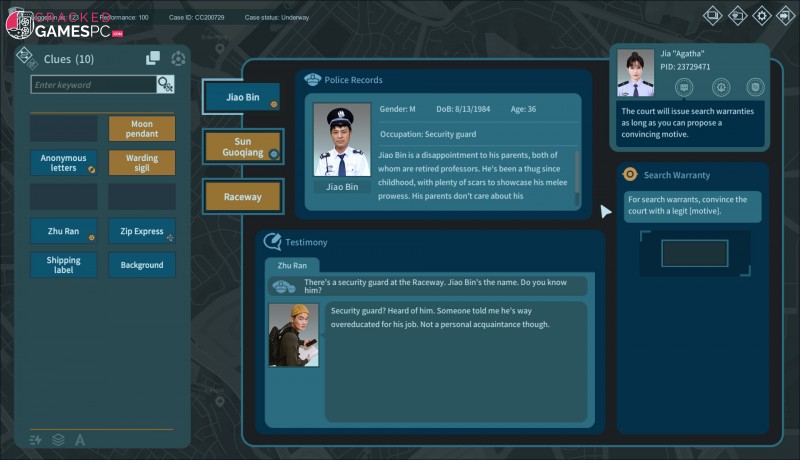The width and height of the screenshot is (800, 460).
Task: Click the police record text scrollbar
Action: [576, 176]
